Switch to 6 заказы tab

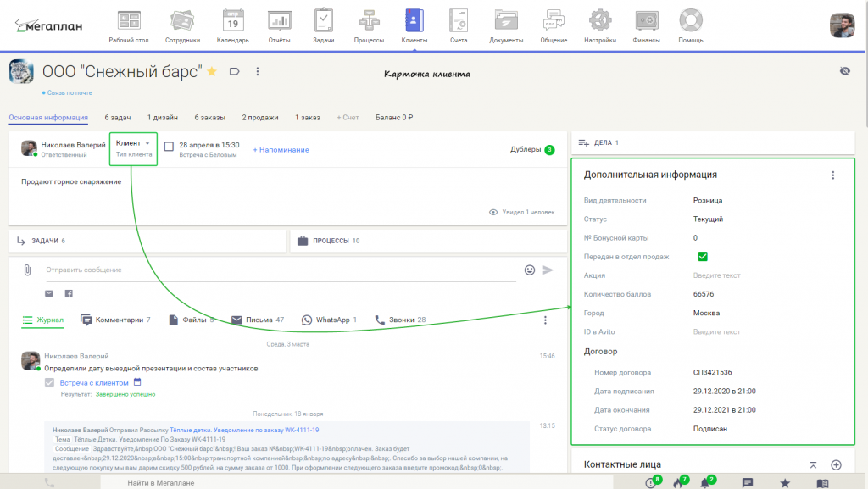pyautogui.click(x=210, y=117)
